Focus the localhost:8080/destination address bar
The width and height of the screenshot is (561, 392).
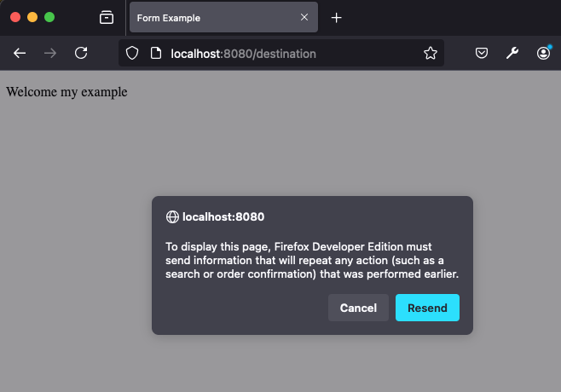281,53
